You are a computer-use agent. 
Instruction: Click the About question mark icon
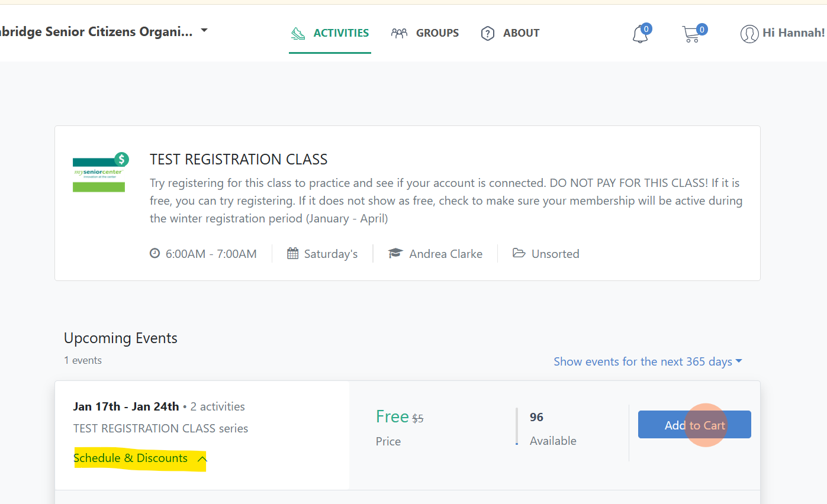tap(488, 33)
